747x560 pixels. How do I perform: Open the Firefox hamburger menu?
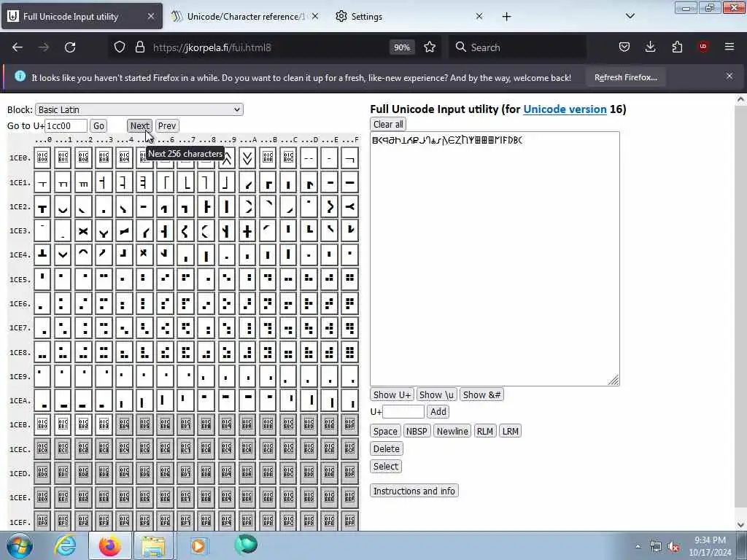729,47
